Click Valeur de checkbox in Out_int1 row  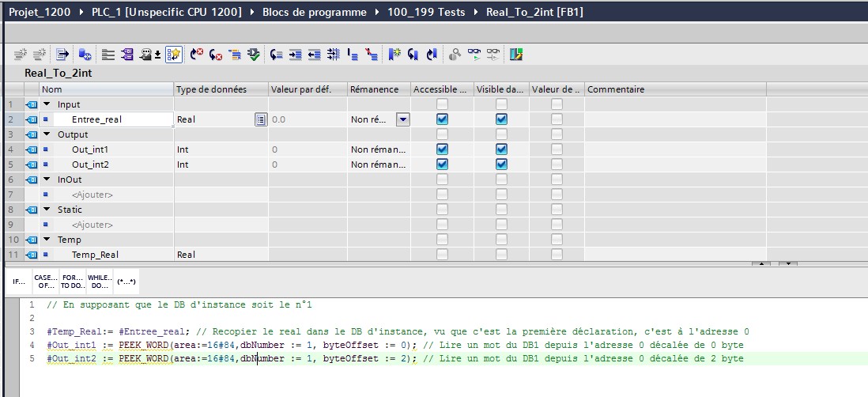[557, 149]
